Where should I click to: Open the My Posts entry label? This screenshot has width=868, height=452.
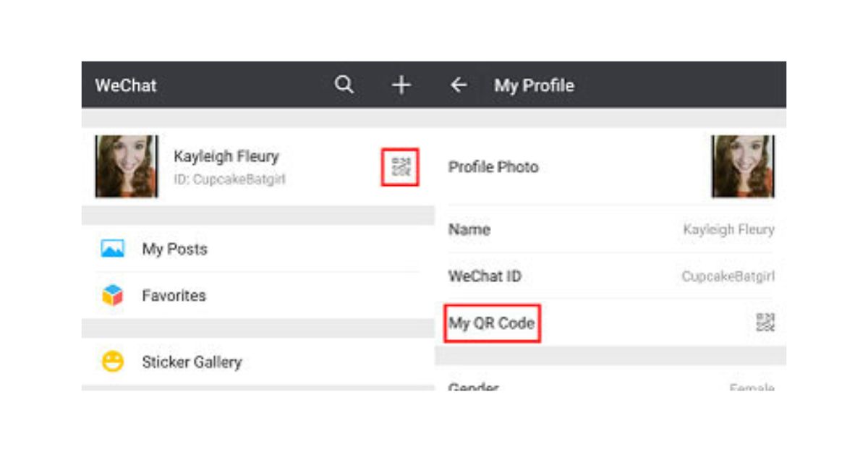tap(174, 250)
